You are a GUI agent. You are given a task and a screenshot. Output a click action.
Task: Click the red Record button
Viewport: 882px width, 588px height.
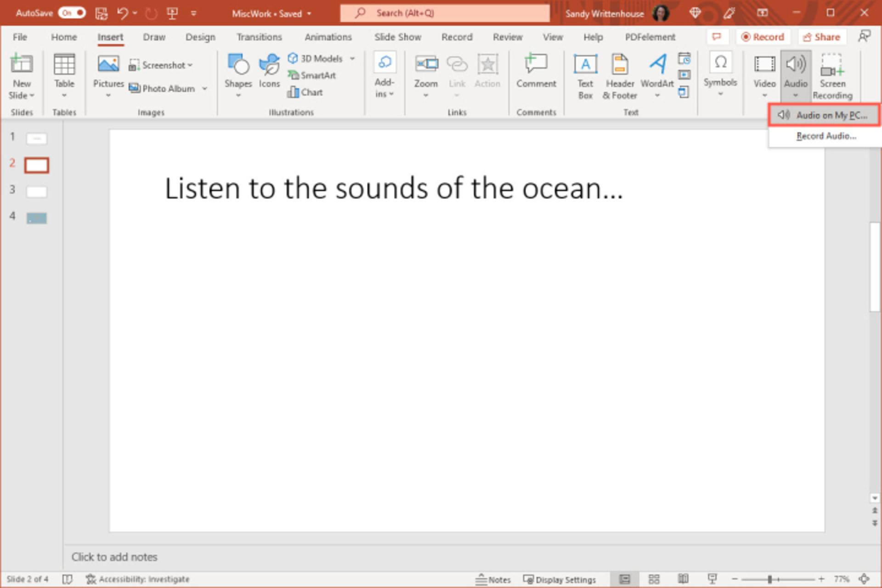[x=763, y=37]
